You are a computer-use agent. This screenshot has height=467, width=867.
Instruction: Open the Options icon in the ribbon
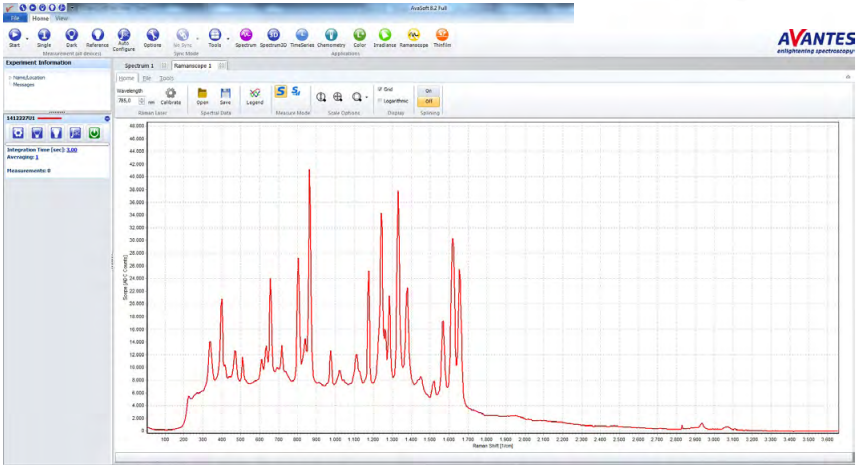(153, 38)
